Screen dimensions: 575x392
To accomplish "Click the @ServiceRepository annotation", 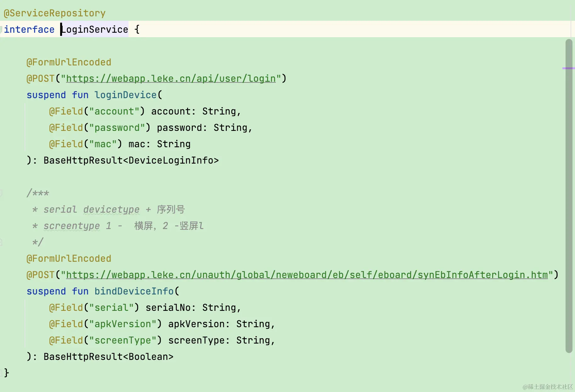I will (55, 13).
